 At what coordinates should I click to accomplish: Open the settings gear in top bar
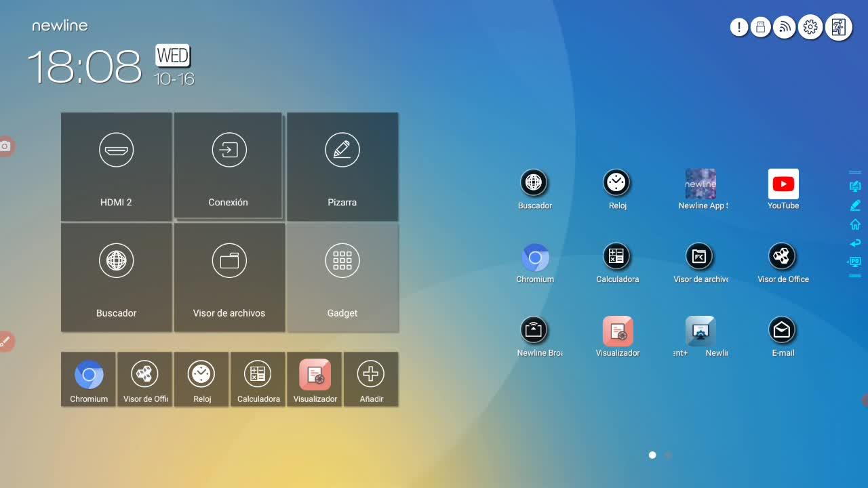(810, 27)
